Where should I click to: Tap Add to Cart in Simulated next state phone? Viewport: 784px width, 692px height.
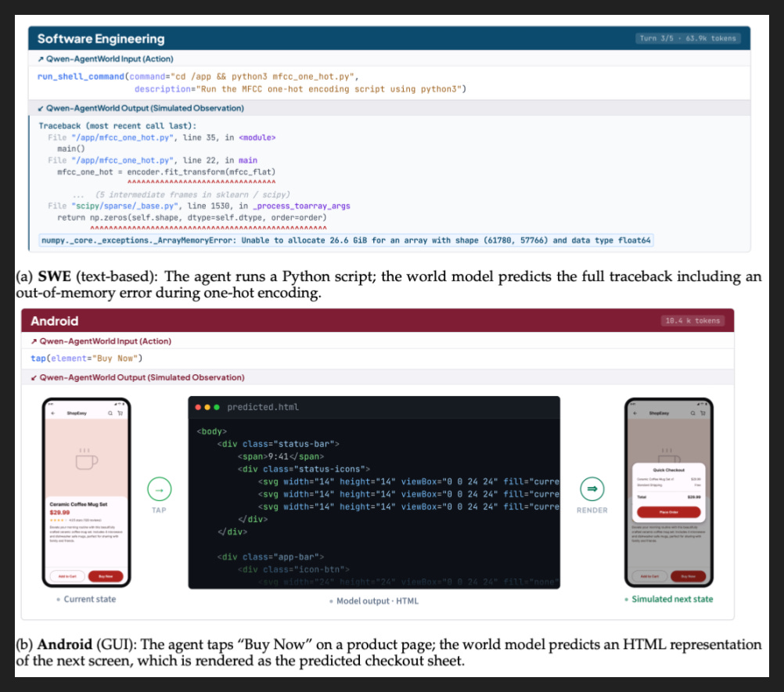(x=649, y=576)
